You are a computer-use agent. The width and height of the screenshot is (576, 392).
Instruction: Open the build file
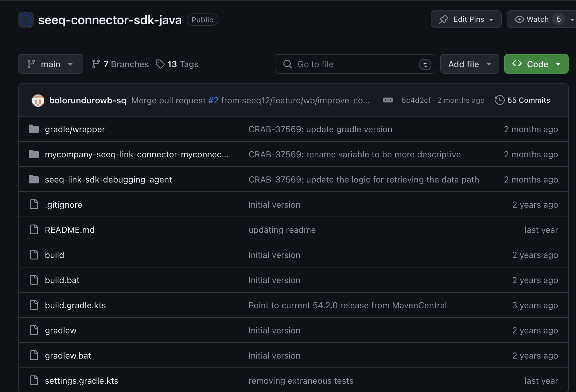point(54,255)
